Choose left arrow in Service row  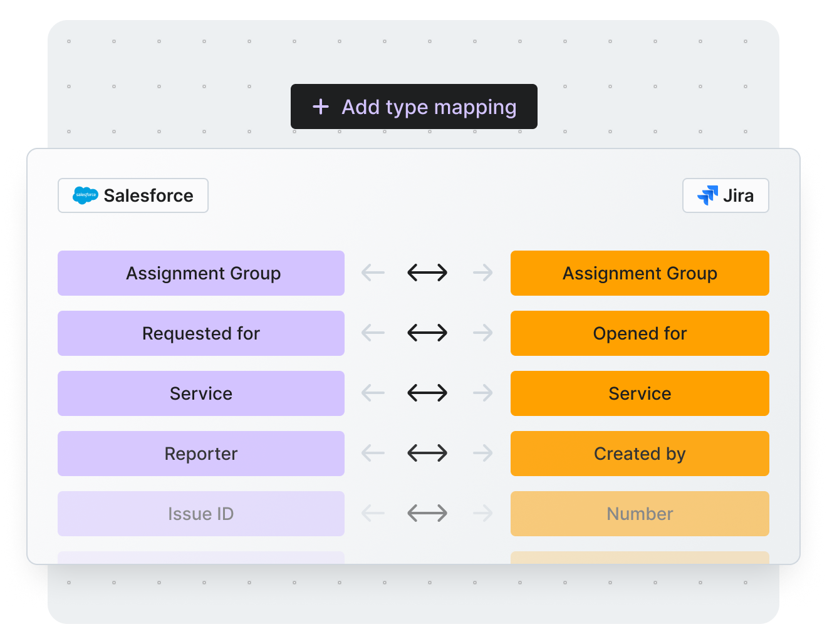point(373,393)
